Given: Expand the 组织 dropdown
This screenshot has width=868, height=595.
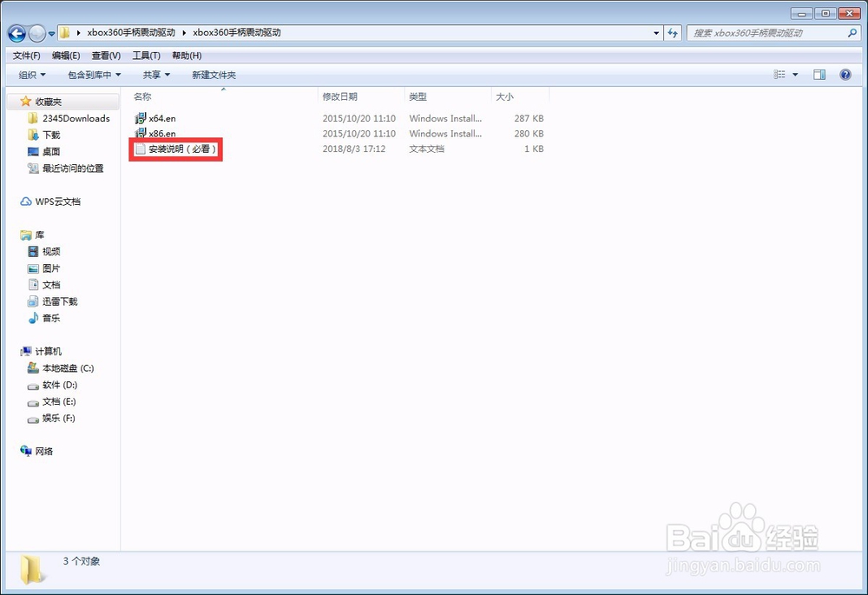Looking at the screenshot, I should coord(32,75).
